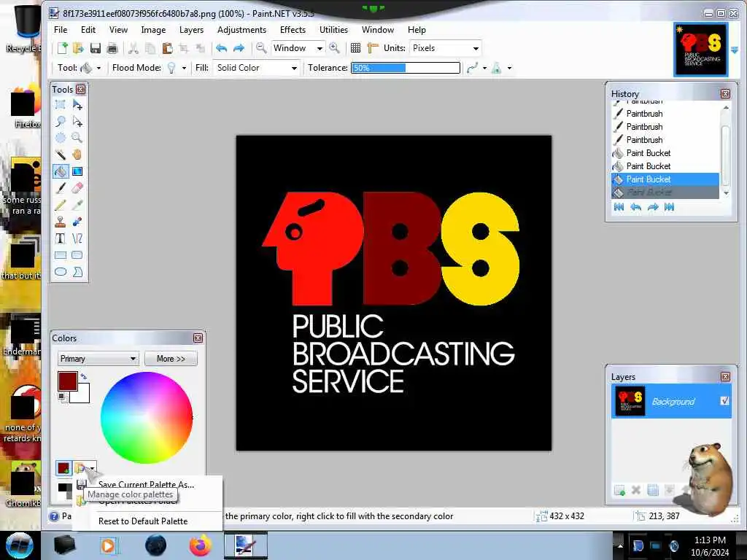Open the image list arrow beside thumbnail
Viewport: 747px width, 560px height.
735,50
